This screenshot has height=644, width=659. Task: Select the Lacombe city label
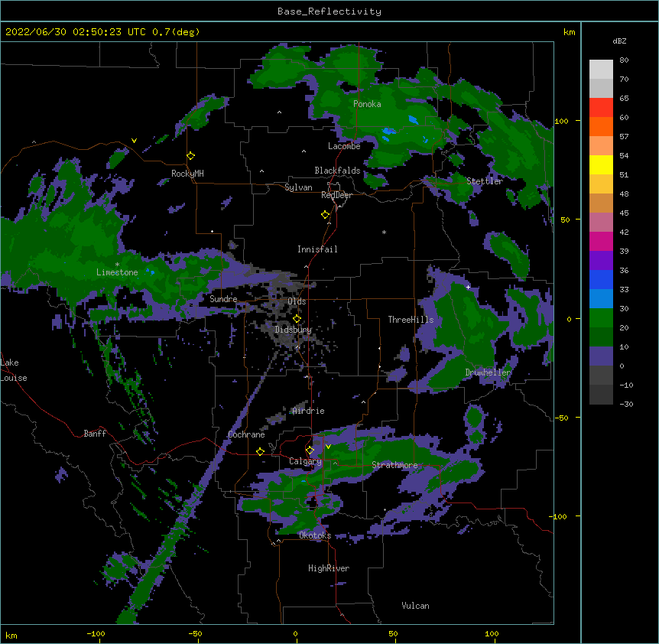[x=344, y=146]
